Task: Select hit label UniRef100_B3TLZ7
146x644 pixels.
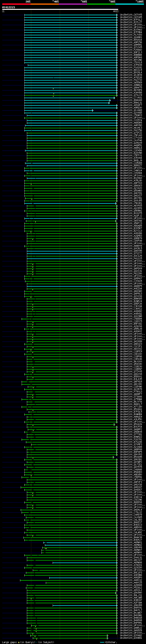Action: coord(131,22)
